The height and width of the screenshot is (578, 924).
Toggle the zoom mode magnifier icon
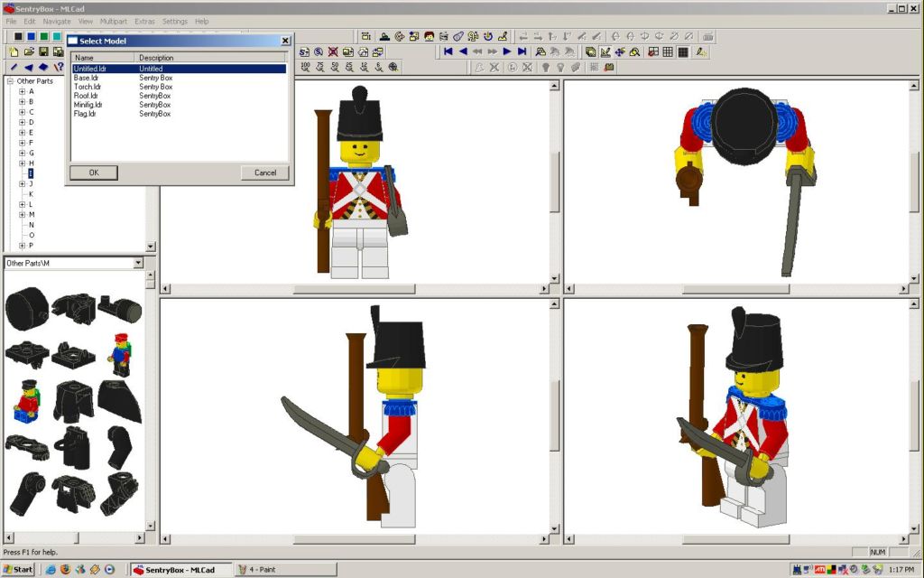click(x=634, y=51)
